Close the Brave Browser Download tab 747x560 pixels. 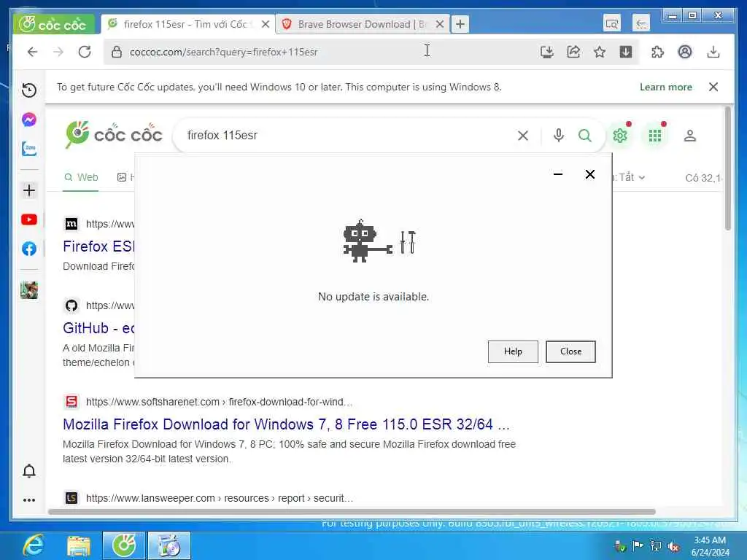click(x=440, y=24)
